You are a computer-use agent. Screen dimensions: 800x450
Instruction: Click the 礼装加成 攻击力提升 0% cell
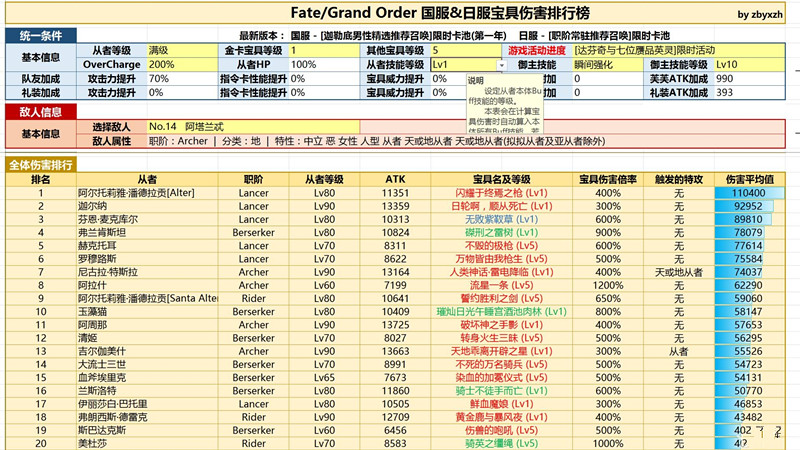[x=183, y=93]
